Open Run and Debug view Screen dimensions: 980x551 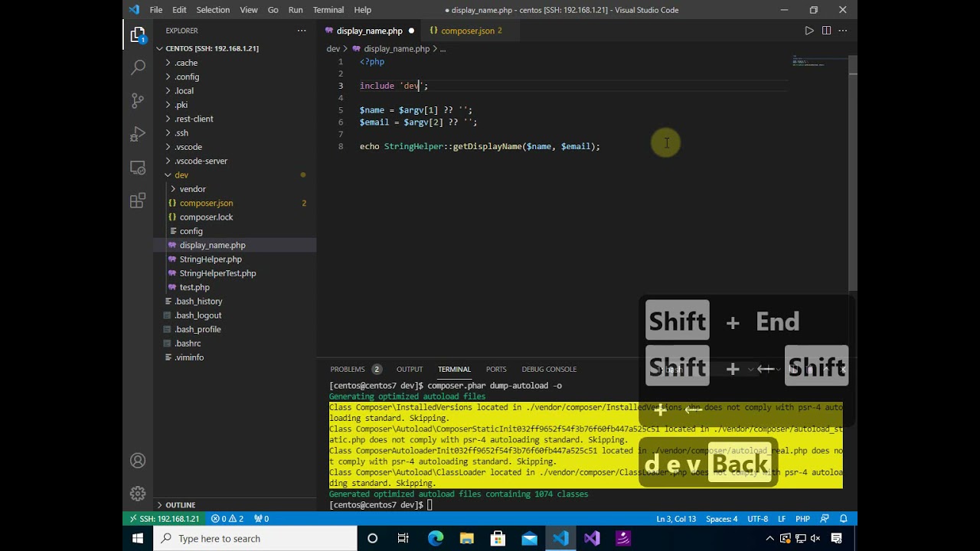tap(138, 134)
